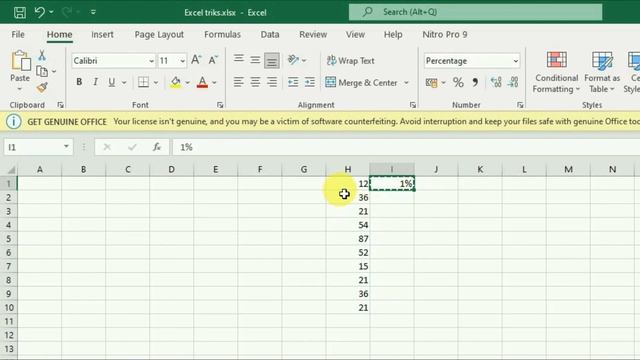Screen dimensions: 640x360
Task: Open the File tab
Action: [x=18, y=34]
